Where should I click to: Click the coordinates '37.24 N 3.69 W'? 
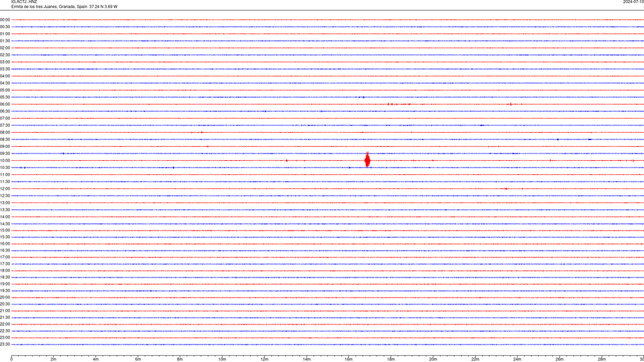(103, 7)
